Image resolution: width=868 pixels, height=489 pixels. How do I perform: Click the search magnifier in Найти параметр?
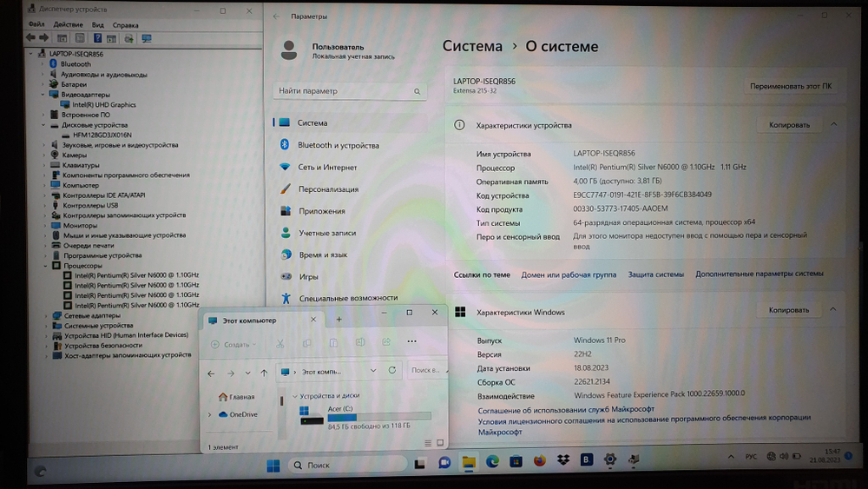pos(417,91)
